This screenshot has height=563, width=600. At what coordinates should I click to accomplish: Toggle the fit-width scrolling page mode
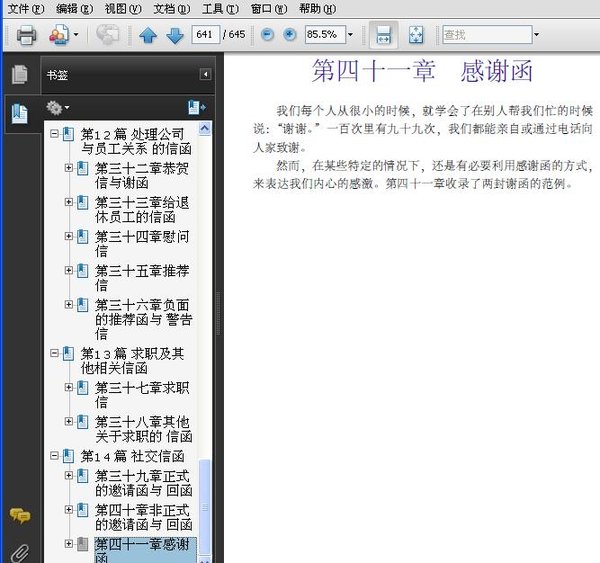383,35
